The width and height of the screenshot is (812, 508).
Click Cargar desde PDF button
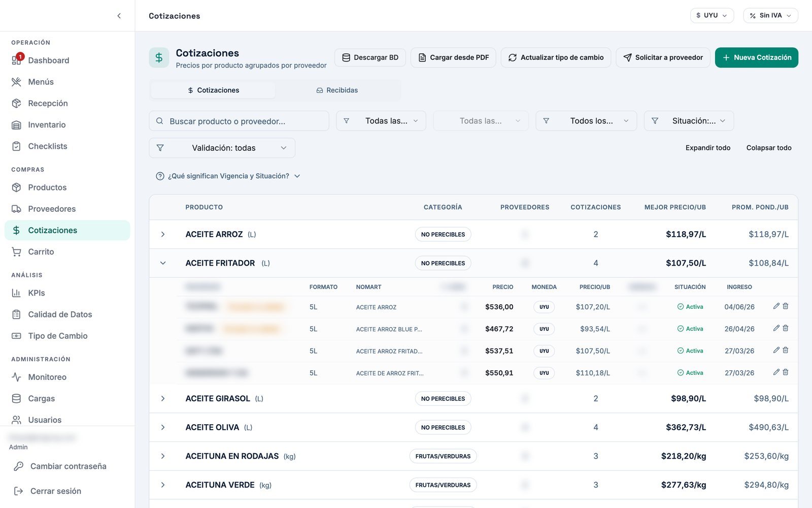[x=453, y=57]
